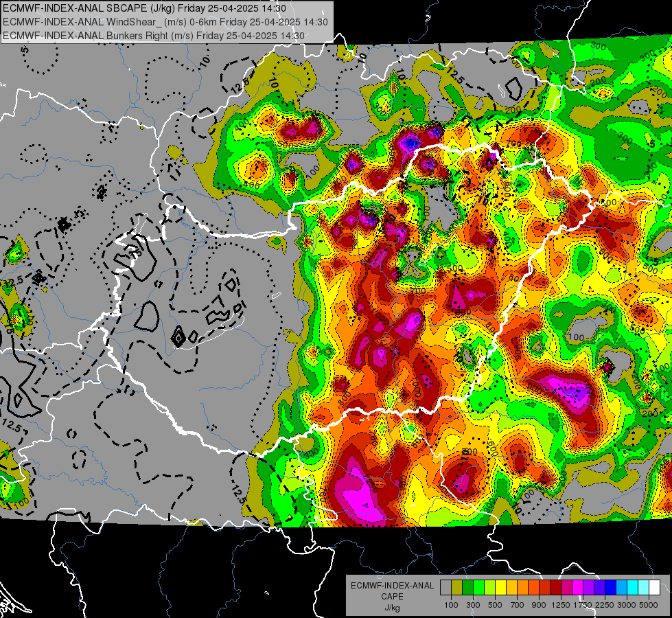The height and width of the screenshot is (618, 672).
Task: Pick the cyan swatch after 3000
Action: pos(633,588)
